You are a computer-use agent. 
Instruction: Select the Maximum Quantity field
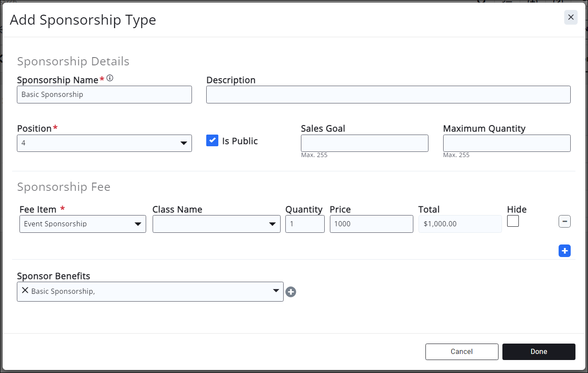tap(506, 143)
